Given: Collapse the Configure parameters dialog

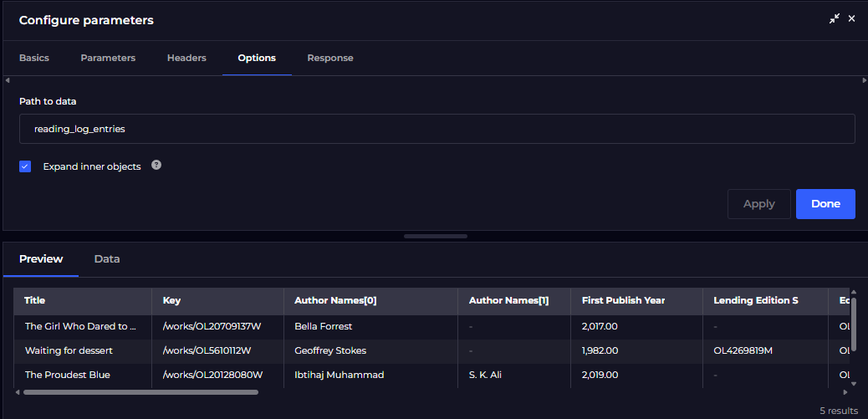Looking at the screenshot, I should point(834,18).
